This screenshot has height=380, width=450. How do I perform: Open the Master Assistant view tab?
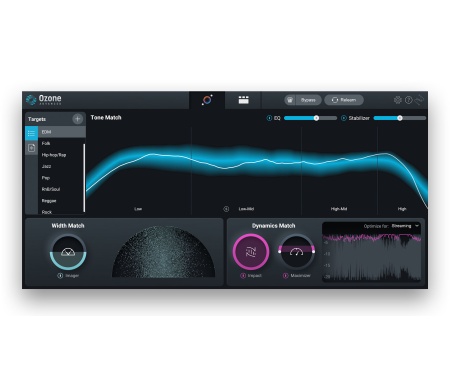click(207, 100)
